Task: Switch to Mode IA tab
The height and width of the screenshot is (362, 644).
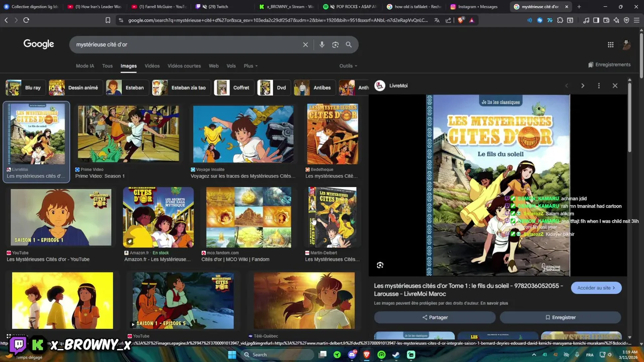Action: click(x=85, y=66)
